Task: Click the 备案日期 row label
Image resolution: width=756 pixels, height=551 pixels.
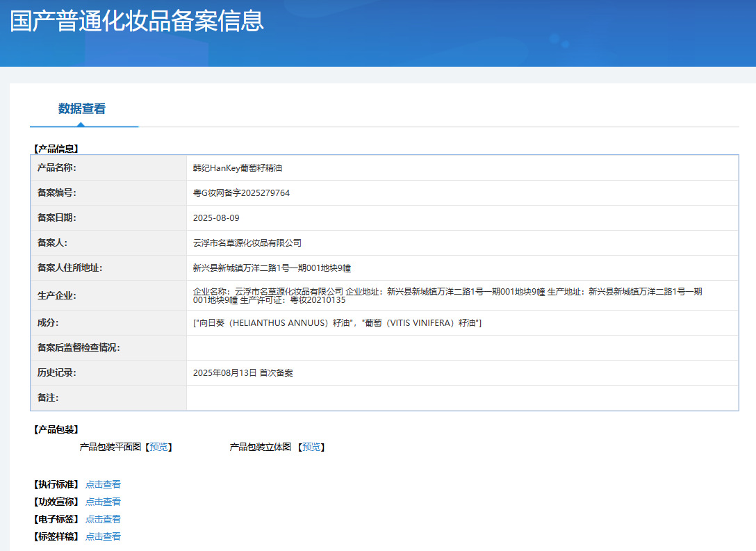Action: click(57, 218)
